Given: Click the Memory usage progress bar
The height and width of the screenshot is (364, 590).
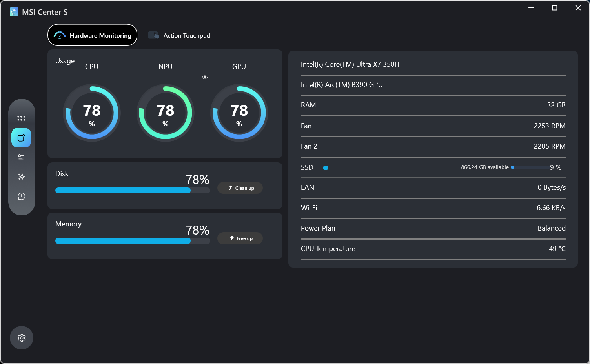Looking at the screenshot, I should (133, 241).
